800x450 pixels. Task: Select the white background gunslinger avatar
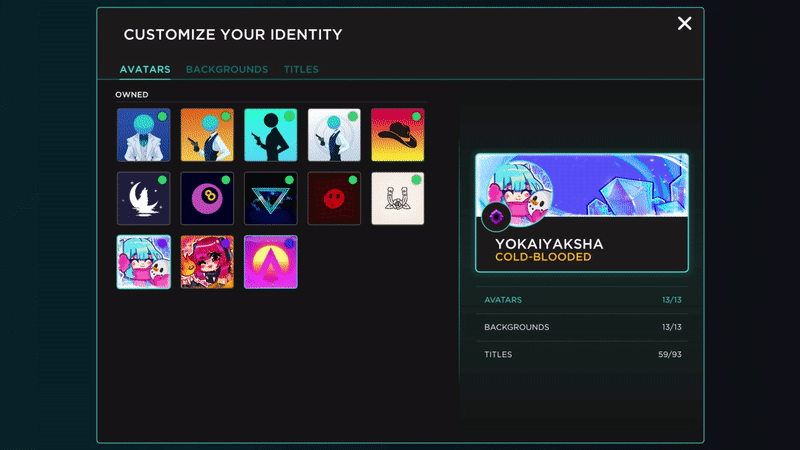point(334,135)
